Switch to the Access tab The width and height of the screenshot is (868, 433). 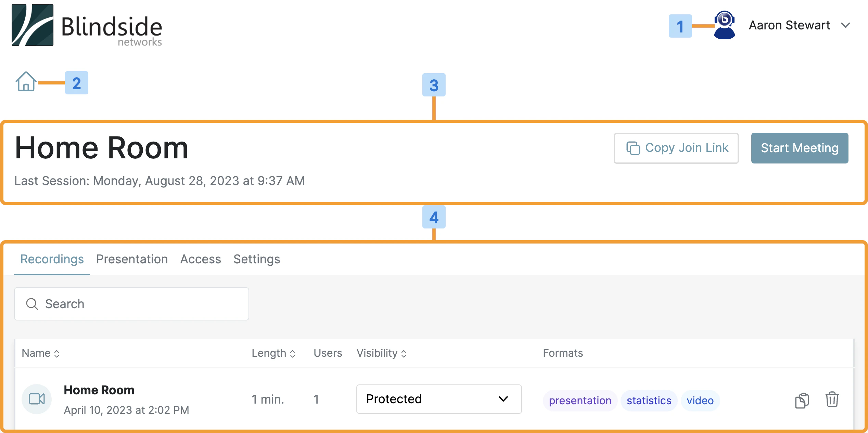(x=201, y=259)
